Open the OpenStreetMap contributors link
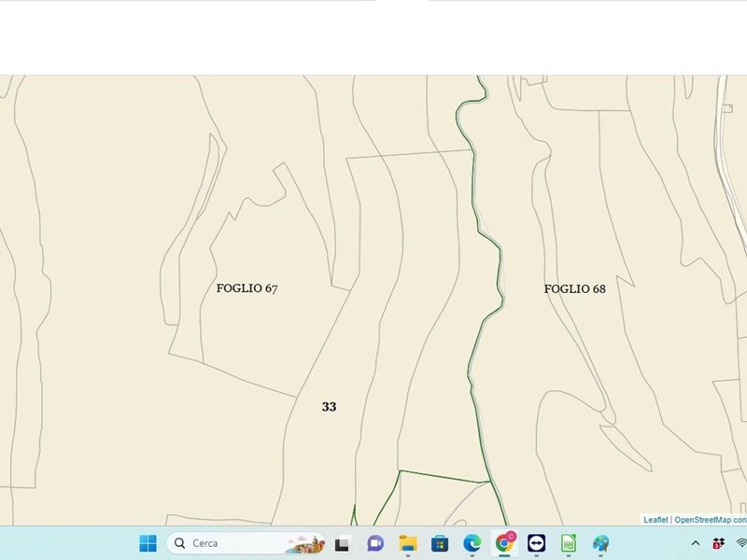The image size is (747, 560). pos(710,520)
